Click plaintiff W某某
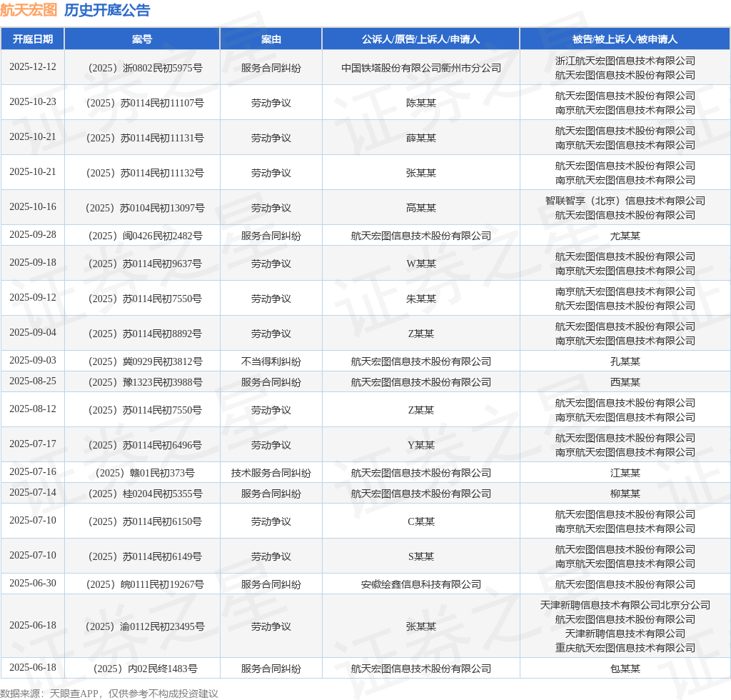The image size is (731, 700). coord(421,264)
